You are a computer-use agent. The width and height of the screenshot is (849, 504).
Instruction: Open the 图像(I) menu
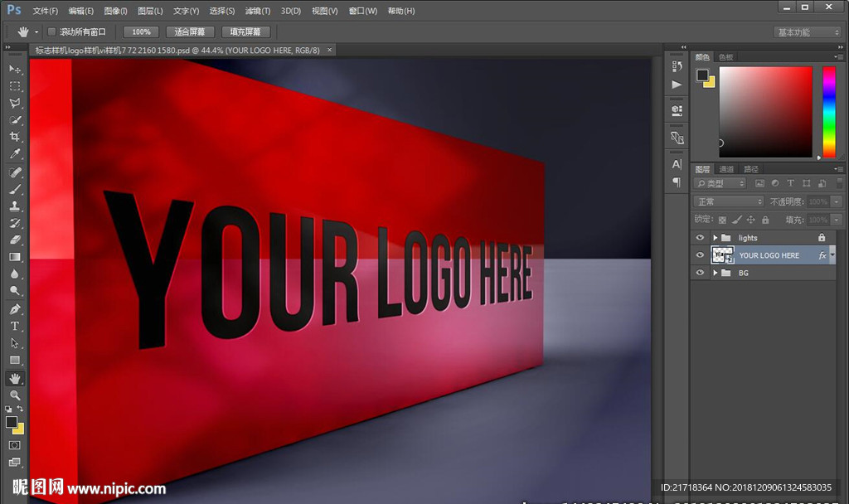tap(115, 11)
